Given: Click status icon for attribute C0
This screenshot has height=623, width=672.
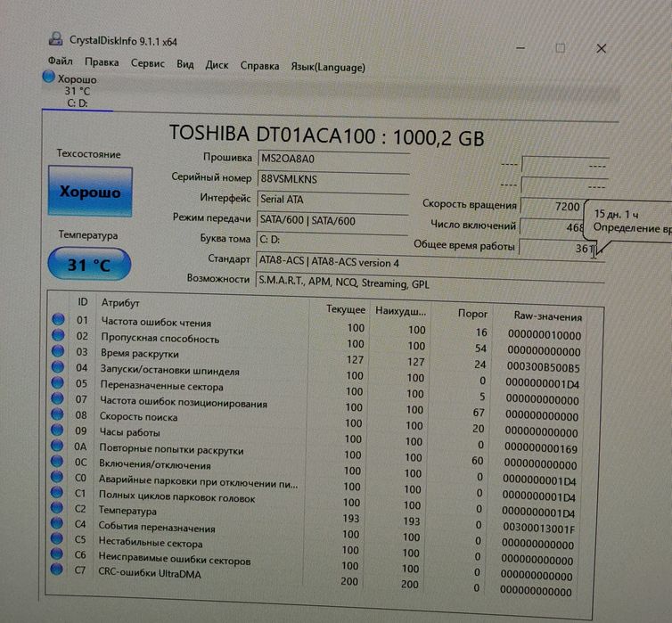Looking at the screenshot, I should point(56,477).
